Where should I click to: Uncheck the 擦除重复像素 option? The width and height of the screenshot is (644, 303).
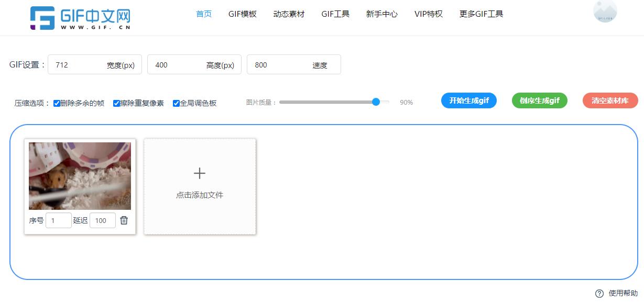click(x=116, y=103)
